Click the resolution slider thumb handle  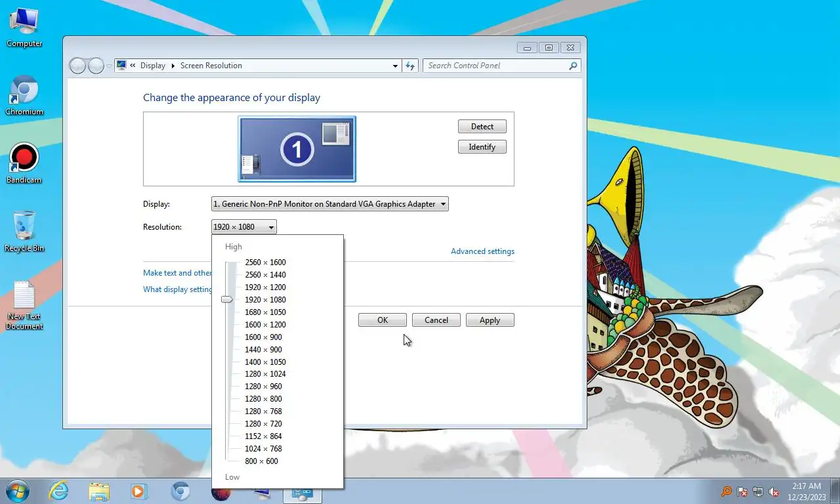(227, 299)
